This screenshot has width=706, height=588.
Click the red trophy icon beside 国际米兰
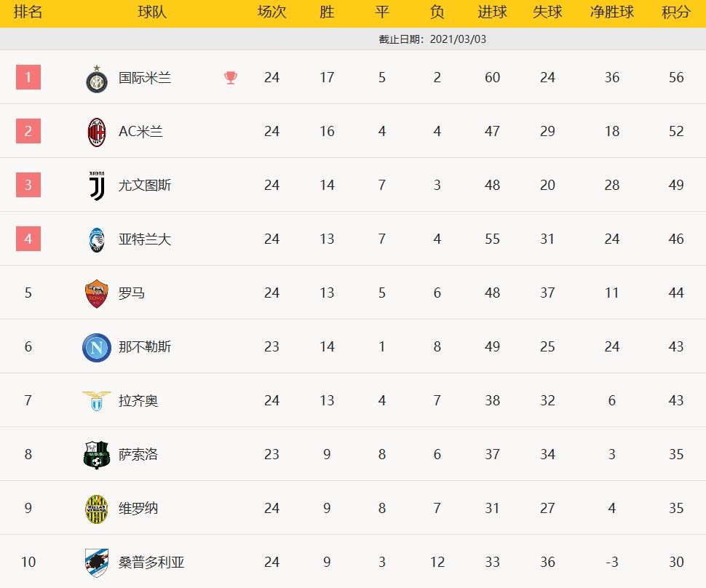(x=231, y=78)
